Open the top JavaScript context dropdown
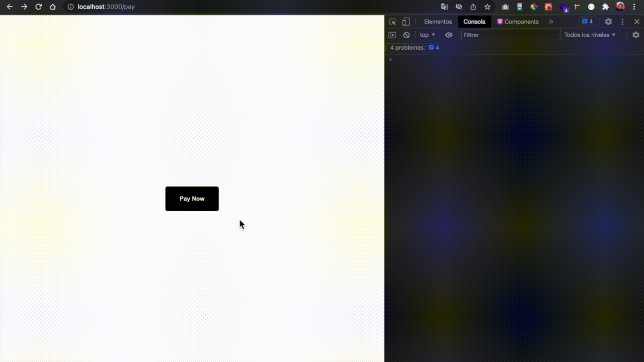 [x=427, y=35]
